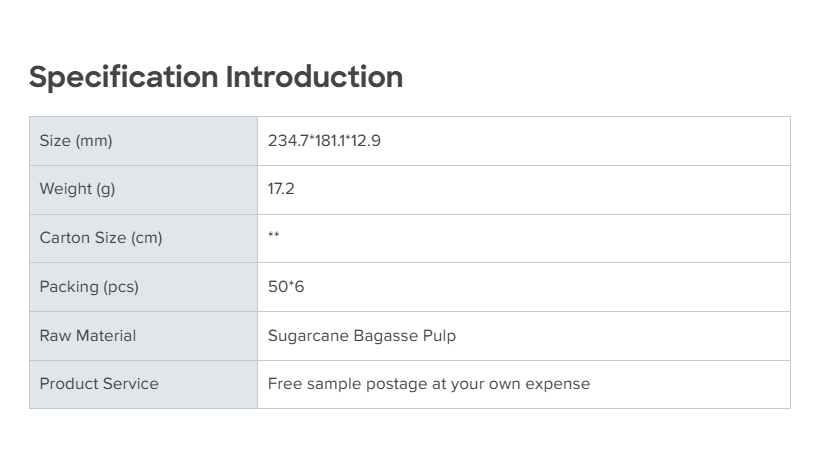This screenshot has height=456, width=823.
Task: Select the 17.2 weight value
Action: coord(281,189)
